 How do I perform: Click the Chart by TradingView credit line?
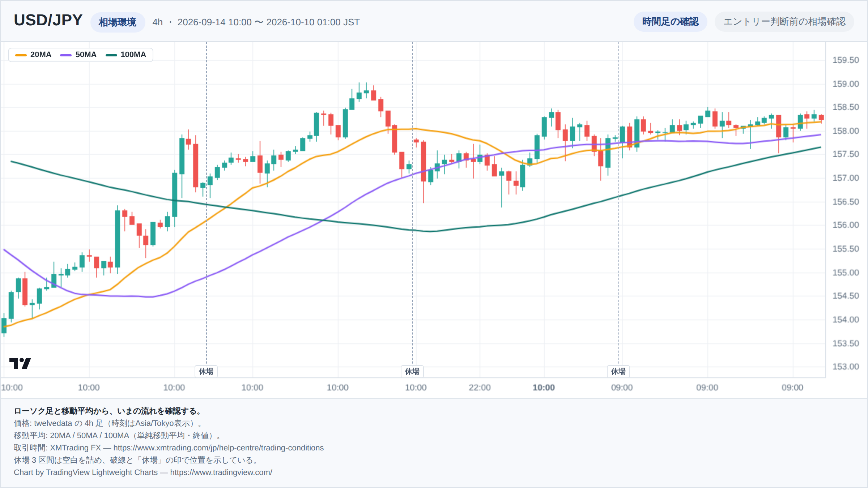click(x=143, y=472)
